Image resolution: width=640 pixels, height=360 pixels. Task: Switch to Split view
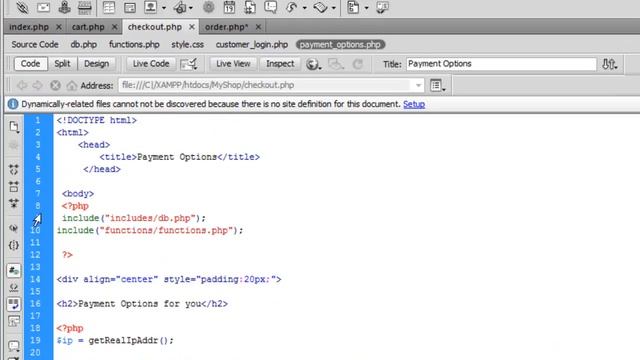click(x=62, y=64)
